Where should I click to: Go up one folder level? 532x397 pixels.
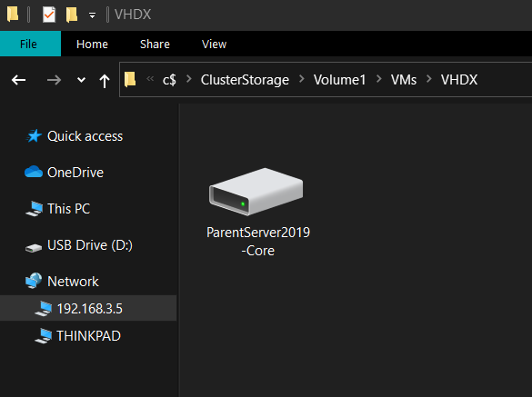point(105,81)
